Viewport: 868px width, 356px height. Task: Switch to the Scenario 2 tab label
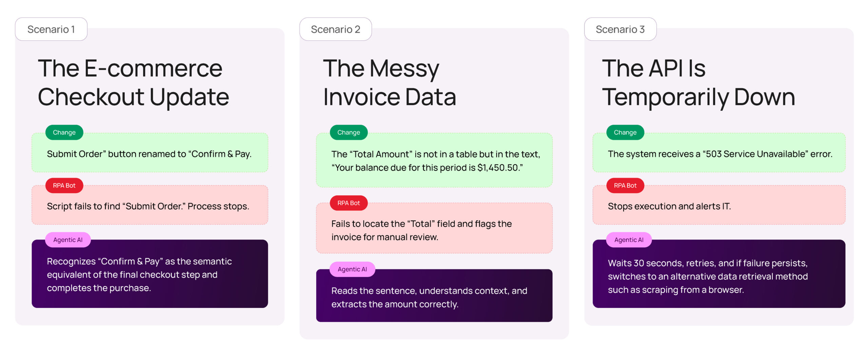point(335,29)
